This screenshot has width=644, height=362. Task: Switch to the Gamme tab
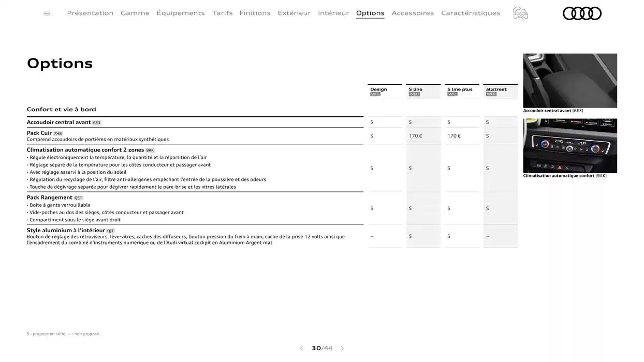pos(135,13)
